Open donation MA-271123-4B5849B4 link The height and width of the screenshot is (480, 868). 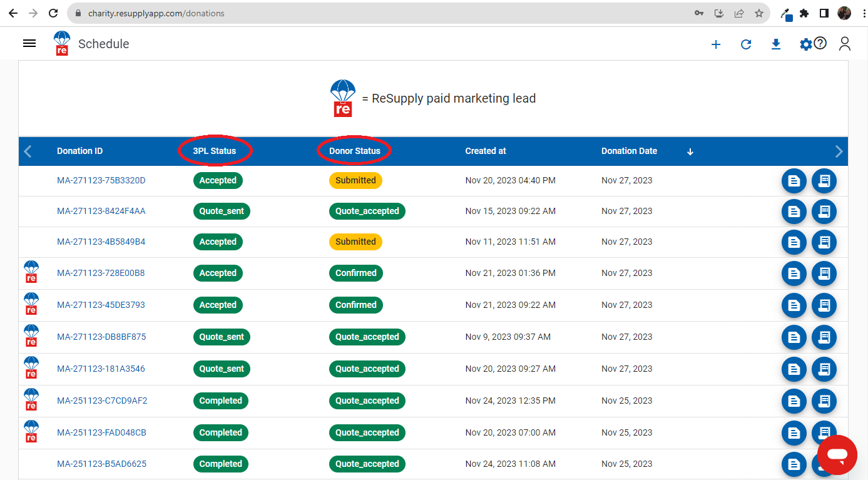tap(101, 242)
